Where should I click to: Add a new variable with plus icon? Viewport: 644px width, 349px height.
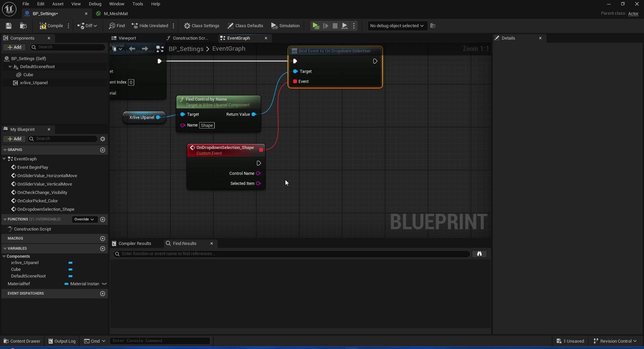point(103,249)
